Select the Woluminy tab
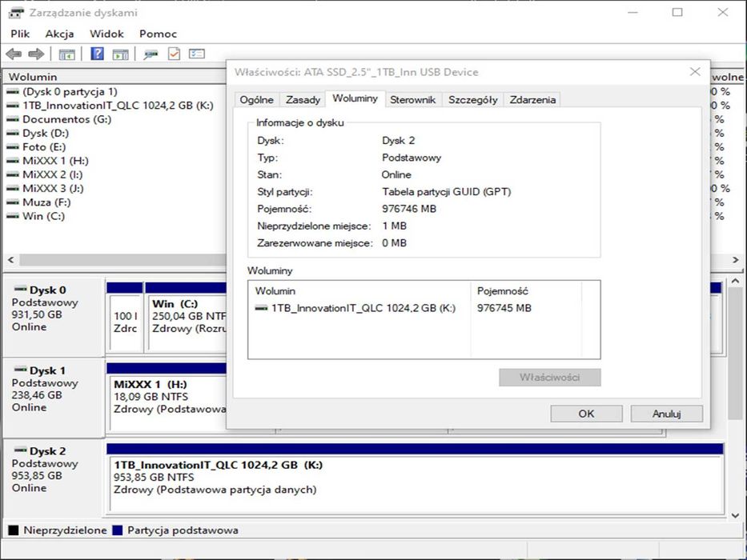Screen dimensions: 747x560 pos(355,98)
